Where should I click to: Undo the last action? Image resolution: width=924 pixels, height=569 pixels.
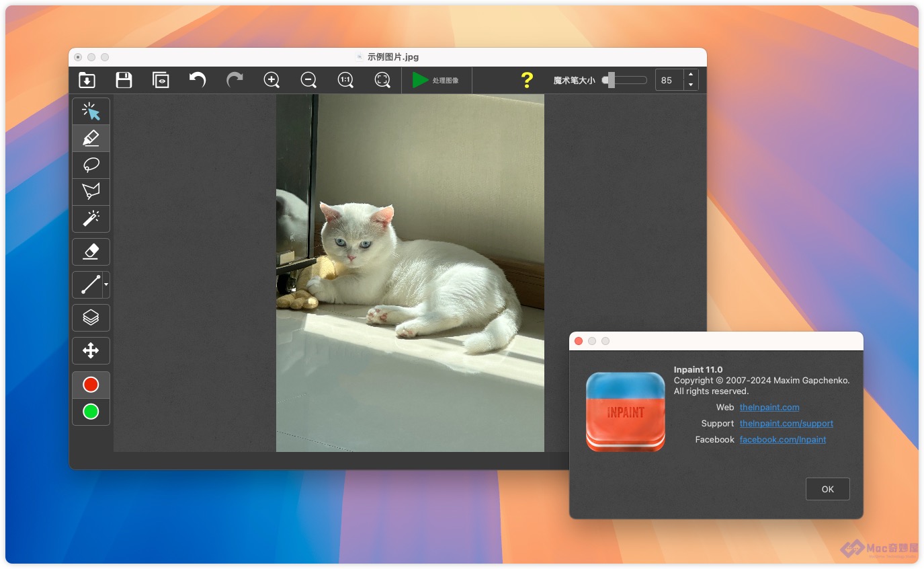(x=198, y=80)
